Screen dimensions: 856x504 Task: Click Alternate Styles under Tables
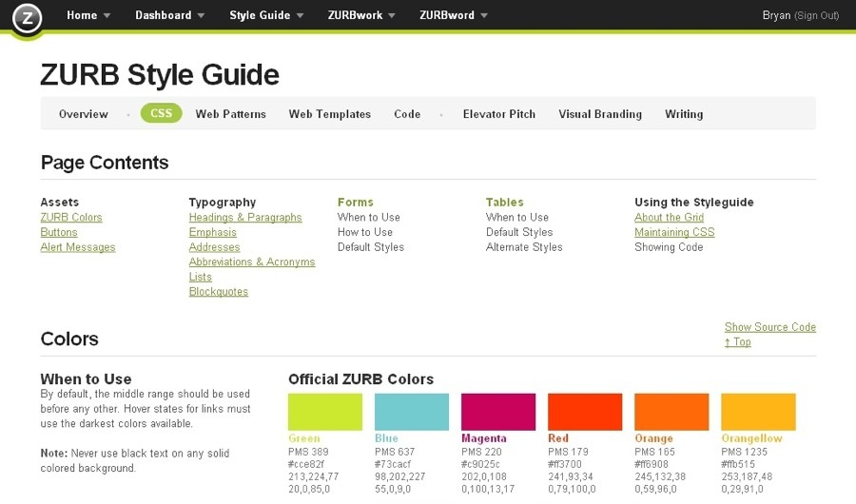click(524, 247)
